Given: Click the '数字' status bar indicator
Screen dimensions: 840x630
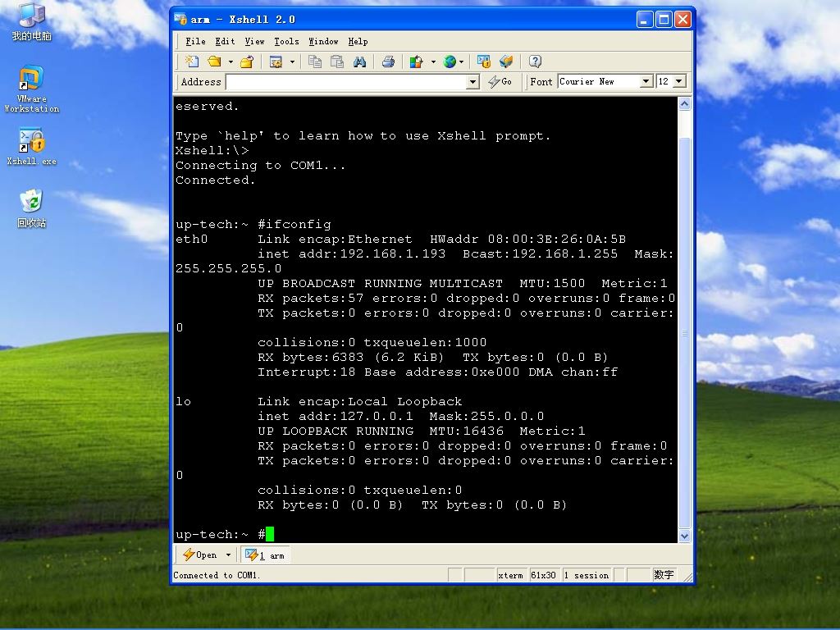Looking at the screenshot, I should pos(663,575).
